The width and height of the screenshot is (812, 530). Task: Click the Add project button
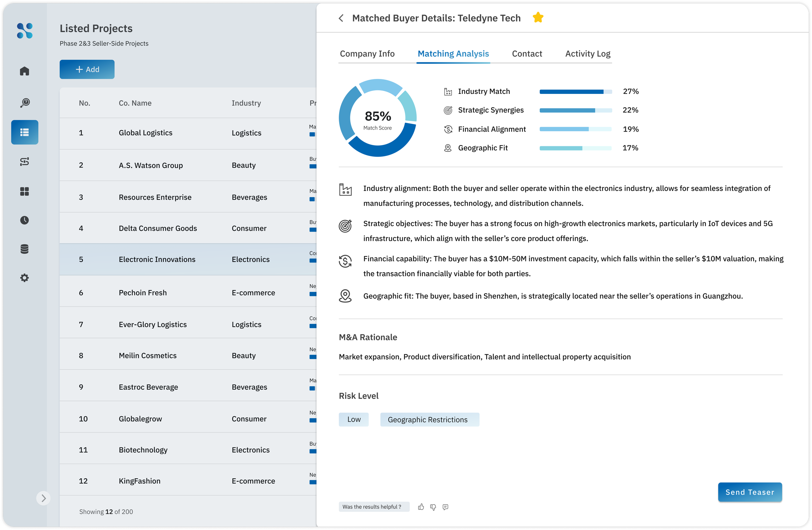click(x=87, y=69)
